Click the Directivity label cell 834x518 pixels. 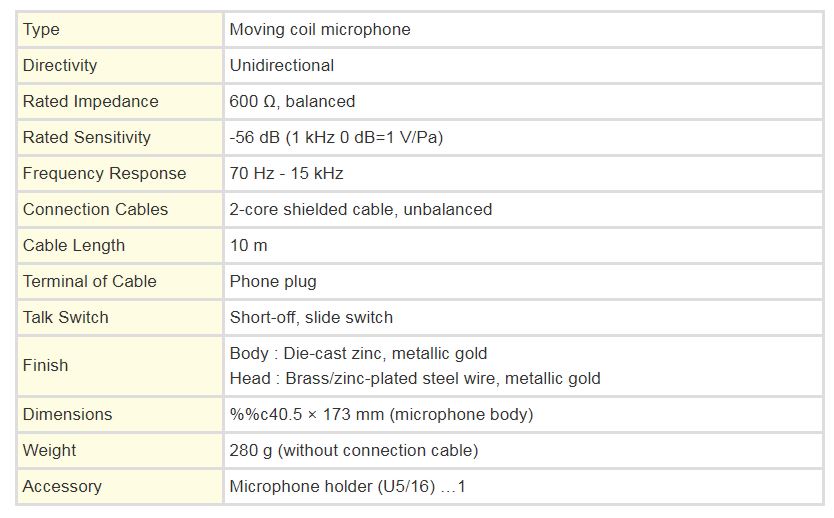[x=120, y=65]
